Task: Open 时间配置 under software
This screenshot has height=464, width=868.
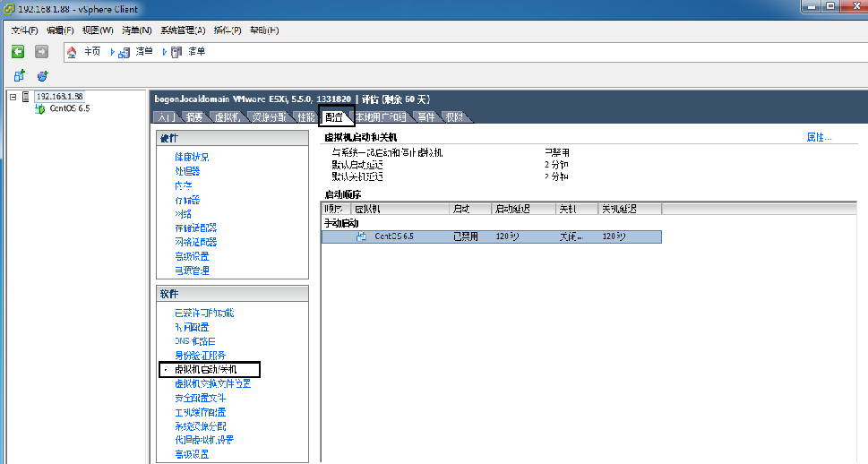Action: point(192,327)
